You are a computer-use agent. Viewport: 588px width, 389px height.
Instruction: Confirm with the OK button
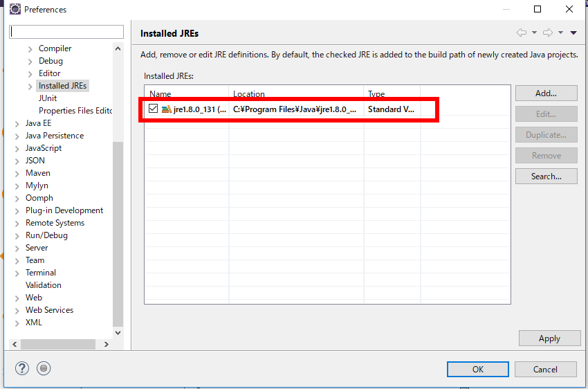478,370
